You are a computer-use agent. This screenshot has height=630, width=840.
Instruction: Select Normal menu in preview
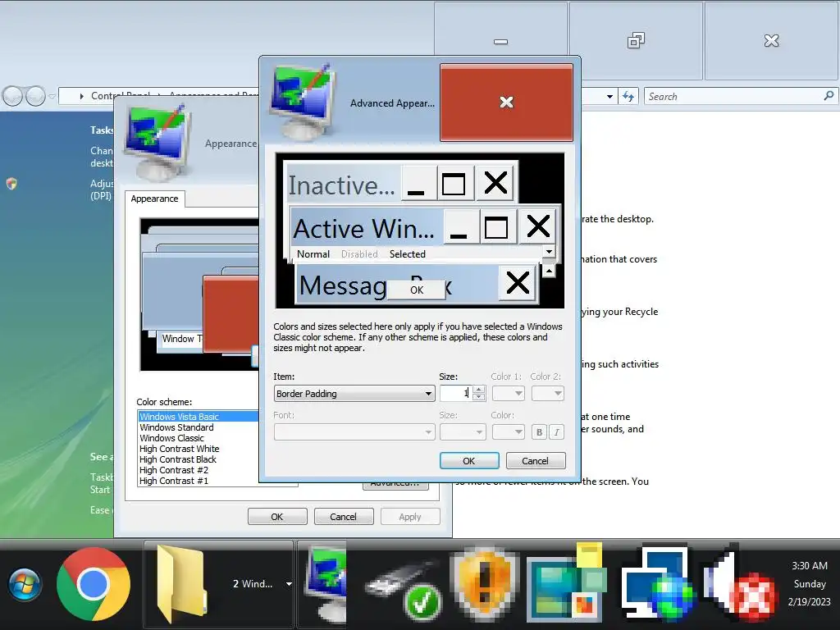(x=313, y=254)
